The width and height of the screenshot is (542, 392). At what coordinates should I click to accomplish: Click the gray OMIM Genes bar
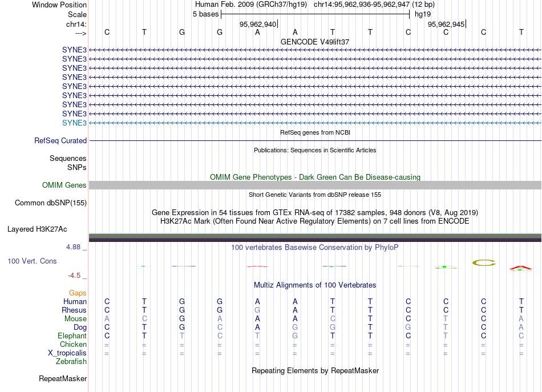[x=315, y=185]
